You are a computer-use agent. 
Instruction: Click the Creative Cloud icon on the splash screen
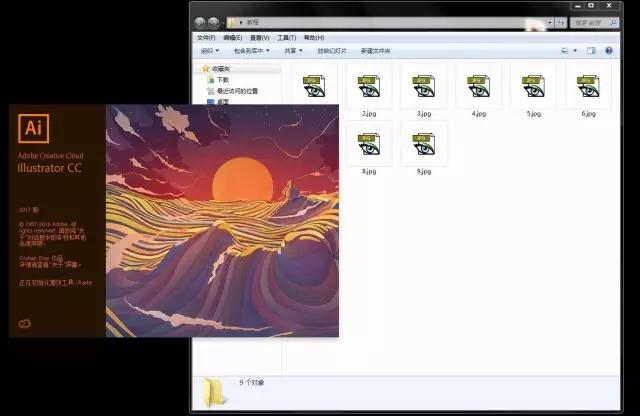[25, 324]
